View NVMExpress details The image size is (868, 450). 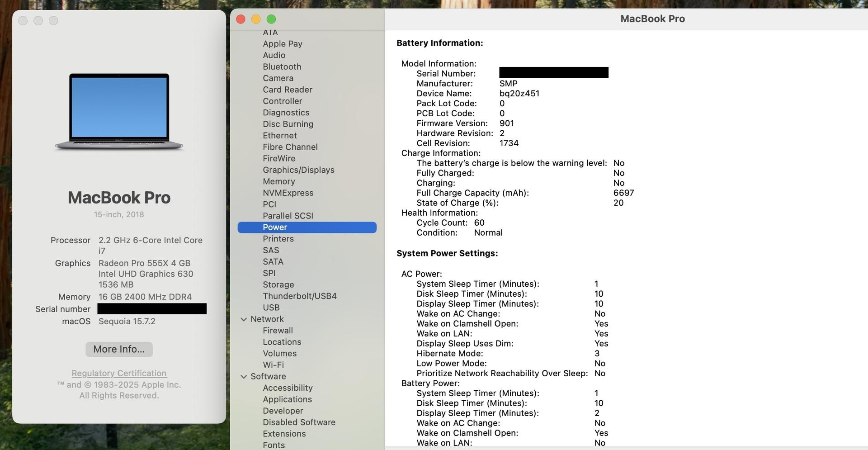click(x=288, y=193)
